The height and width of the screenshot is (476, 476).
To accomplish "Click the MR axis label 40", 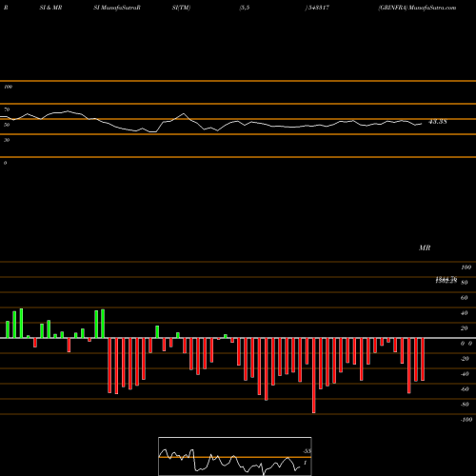I will click(x=465, y=313).
